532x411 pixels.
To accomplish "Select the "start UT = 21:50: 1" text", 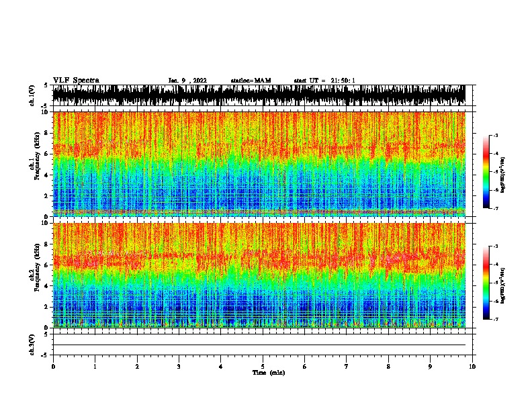I will pos(324,81).
